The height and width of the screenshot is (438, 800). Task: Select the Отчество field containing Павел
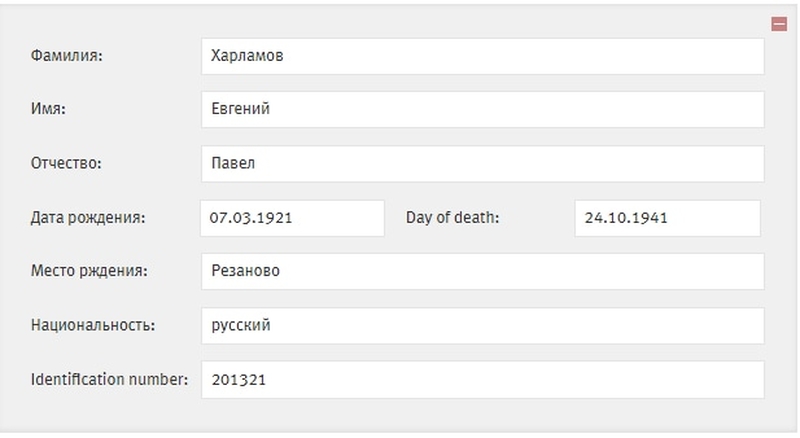(482, 163)
